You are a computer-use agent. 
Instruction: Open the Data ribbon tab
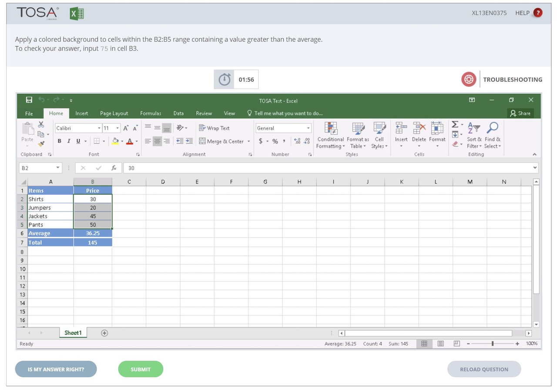coord(178,113)
